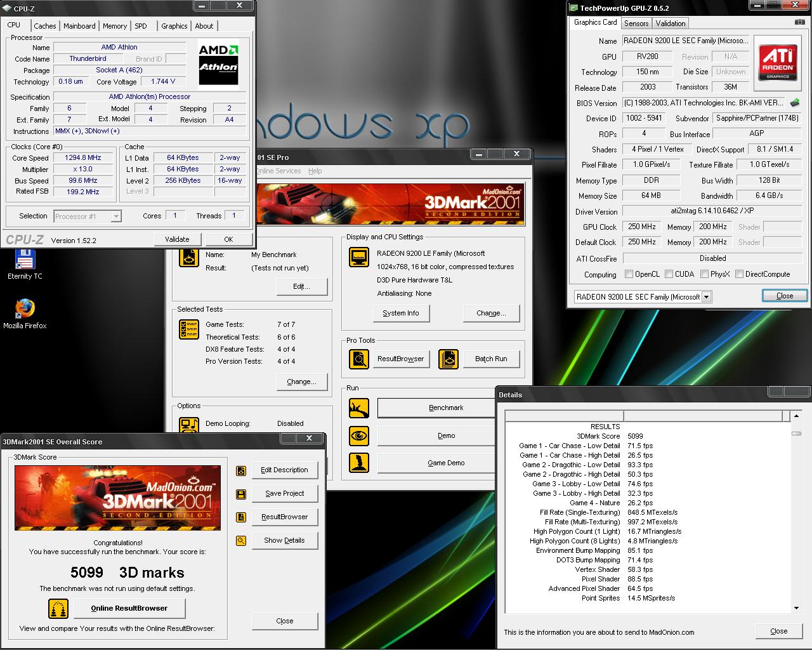Viewport: 812px width, 650px height.
Task: Click the Demo eye icon in 3DMark
Action: [x=359, y=435]
